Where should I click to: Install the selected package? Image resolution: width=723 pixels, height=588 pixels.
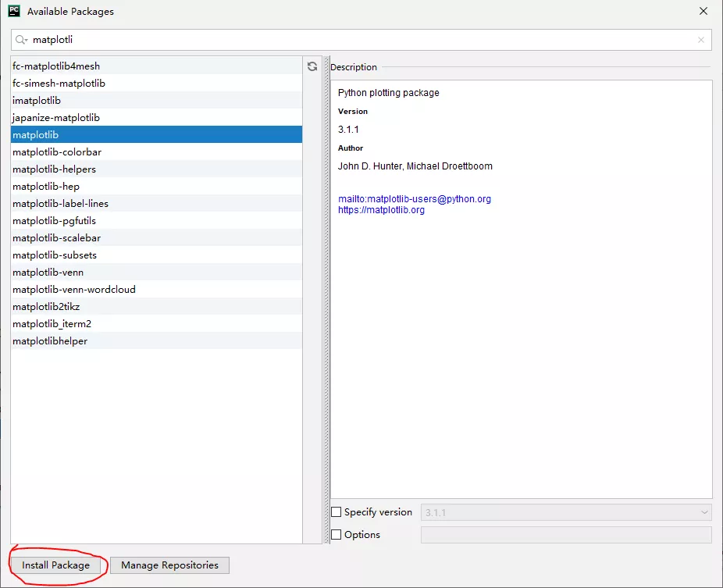pos(55,565)
